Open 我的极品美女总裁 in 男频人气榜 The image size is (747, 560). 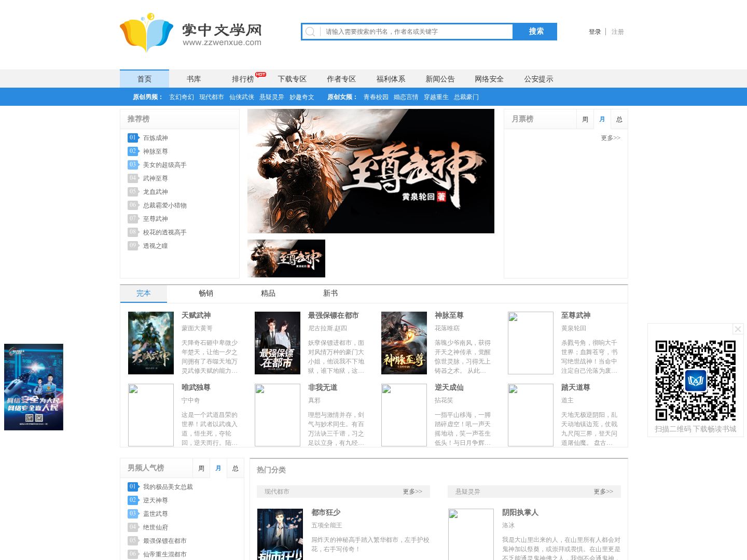(168, 487)
